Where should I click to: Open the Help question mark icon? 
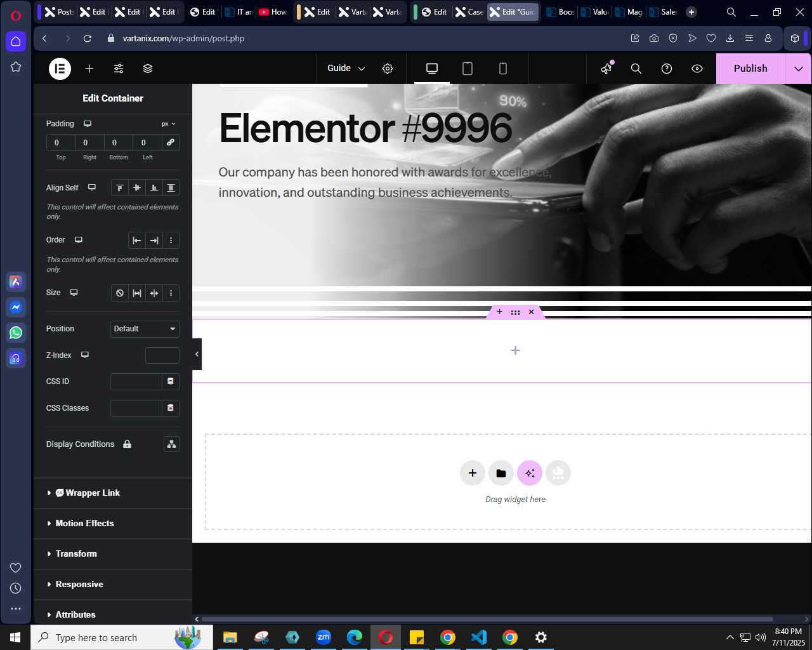[x=667, y=69]
